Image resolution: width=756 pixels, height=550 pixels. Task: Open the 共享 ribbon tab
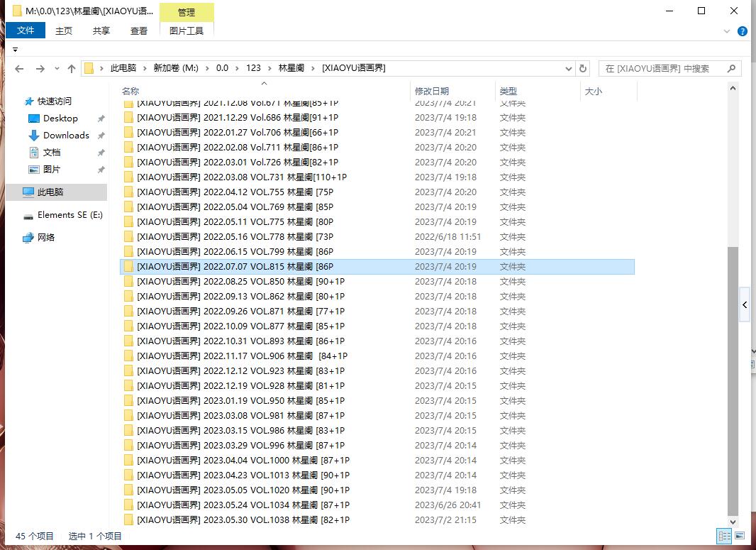101,31
